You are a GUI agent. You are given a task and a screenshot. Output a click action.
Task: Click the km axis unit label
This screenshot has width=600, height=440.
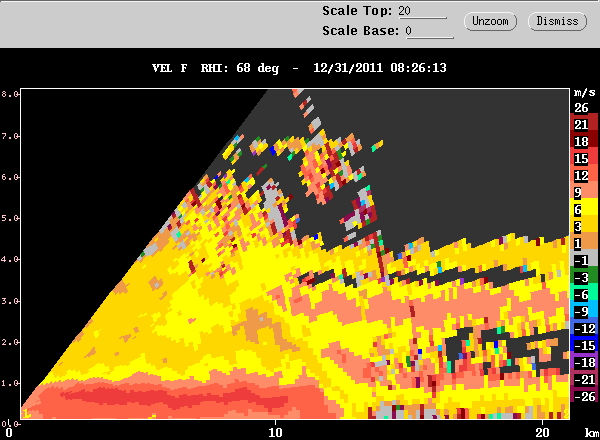pos(592,433)
